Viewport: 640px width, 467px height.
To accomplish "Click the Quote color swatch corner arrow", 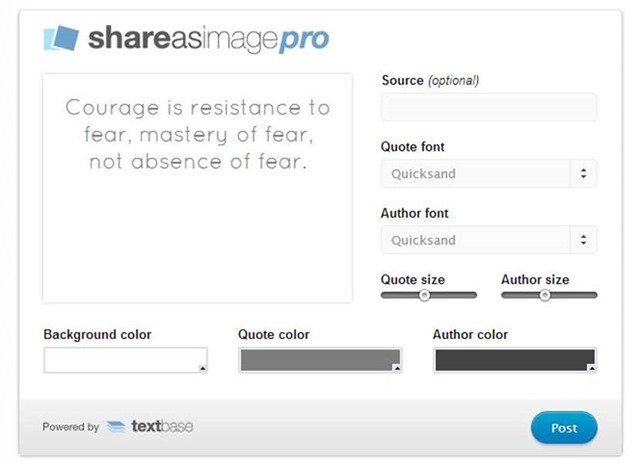I will pyautogui.click(x=397, y=368).
